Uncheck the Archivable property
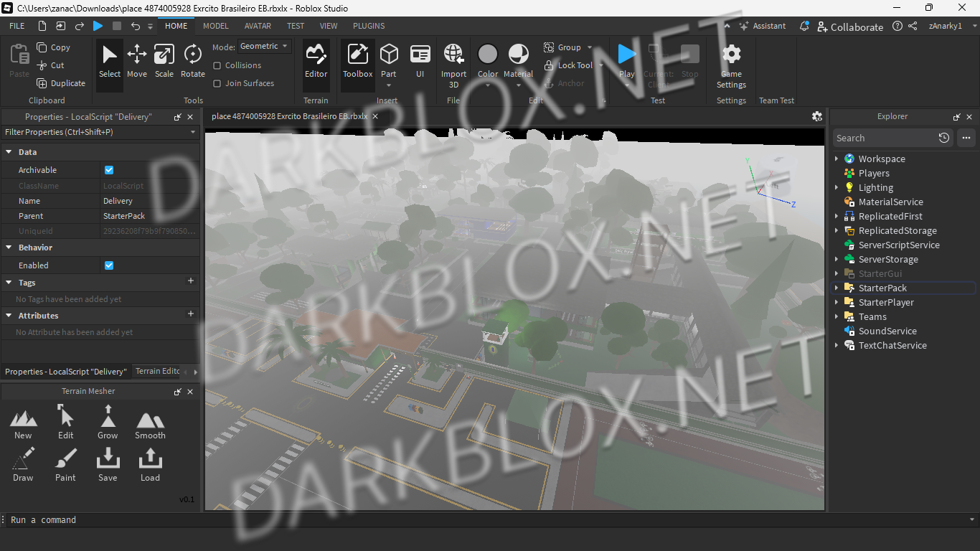 tap(109, 170)
